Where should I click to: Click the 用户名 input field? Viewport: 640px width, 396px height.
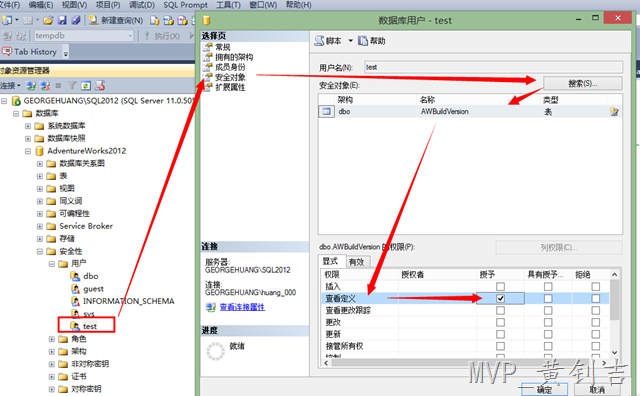493,67
